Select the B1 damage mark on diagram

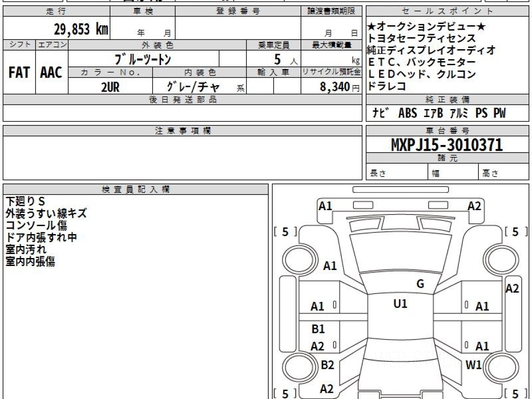tap(318, 329)
